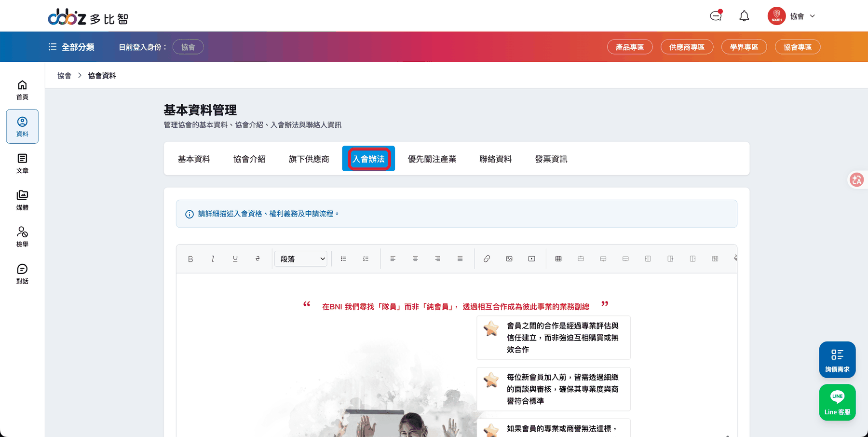Select the 入會辦法 tab
Screen dimensions: 868x437
pos(368,159)
